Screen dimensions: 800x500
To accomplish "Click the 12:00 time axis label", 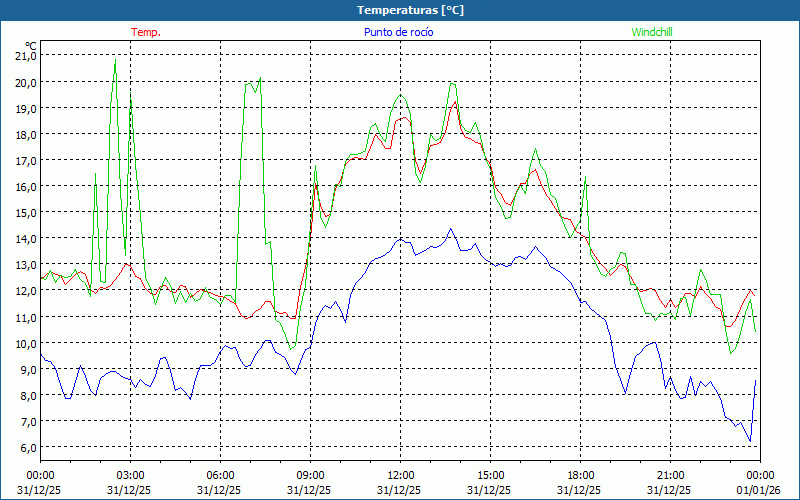I will pos(400,475).
